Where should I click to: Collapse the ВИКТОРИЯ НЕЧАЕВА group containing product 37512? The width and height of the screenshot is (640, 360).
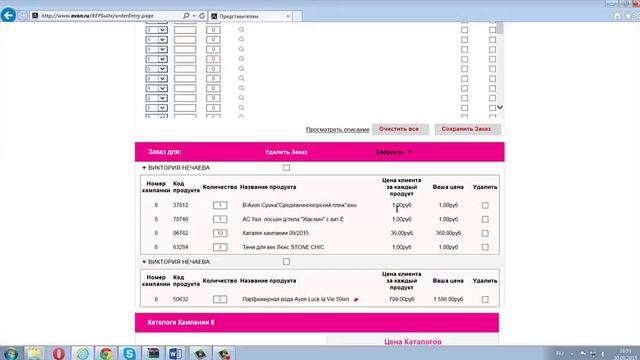pyautogui.click(x=144, y=168)
